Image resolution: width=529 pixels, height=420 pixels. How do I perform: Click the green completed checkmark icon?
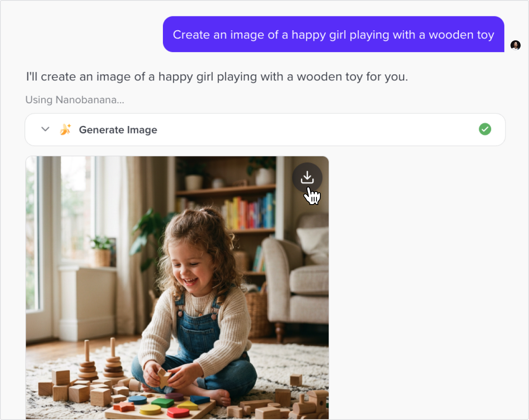pos(485,129)
